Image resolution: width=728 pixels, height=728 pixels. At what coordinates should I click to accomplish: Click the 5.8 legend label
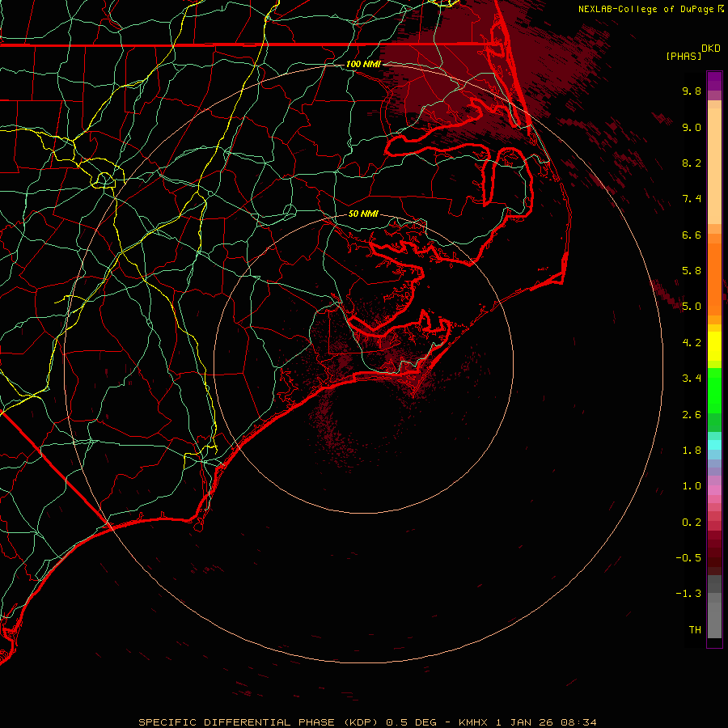click(x=692, y=271)
